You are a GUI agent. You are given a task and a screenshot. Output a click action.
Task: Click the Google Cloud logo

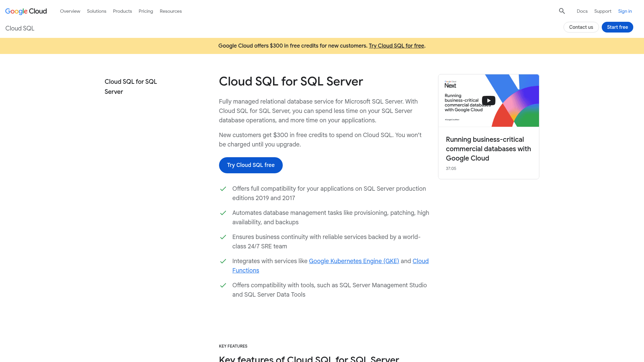click(x=26, y=11)
